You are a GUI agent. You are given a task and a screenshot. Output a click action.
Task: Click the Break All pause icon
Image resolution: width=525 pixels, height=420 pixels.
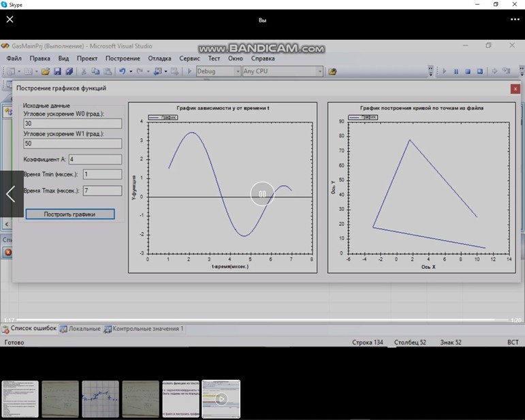(456, 71)
